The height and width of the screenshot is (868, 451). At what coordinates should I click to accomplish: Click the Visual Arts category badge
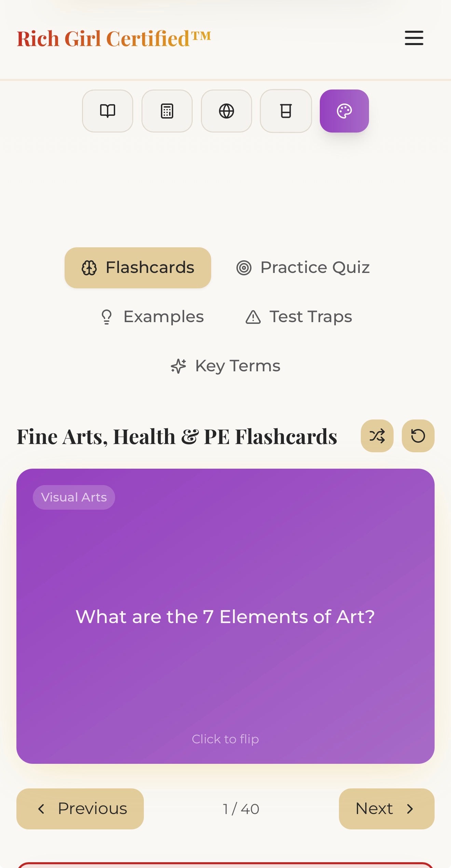(x=74, y=497)
